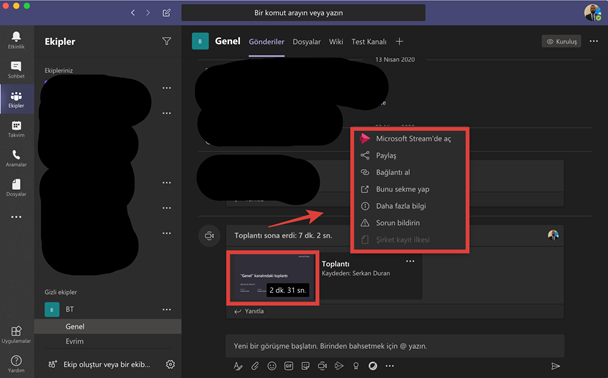The width and height of the screenshot is (608, 378).
Task: Send the message with arrow
Action: (x=555, y=366)
